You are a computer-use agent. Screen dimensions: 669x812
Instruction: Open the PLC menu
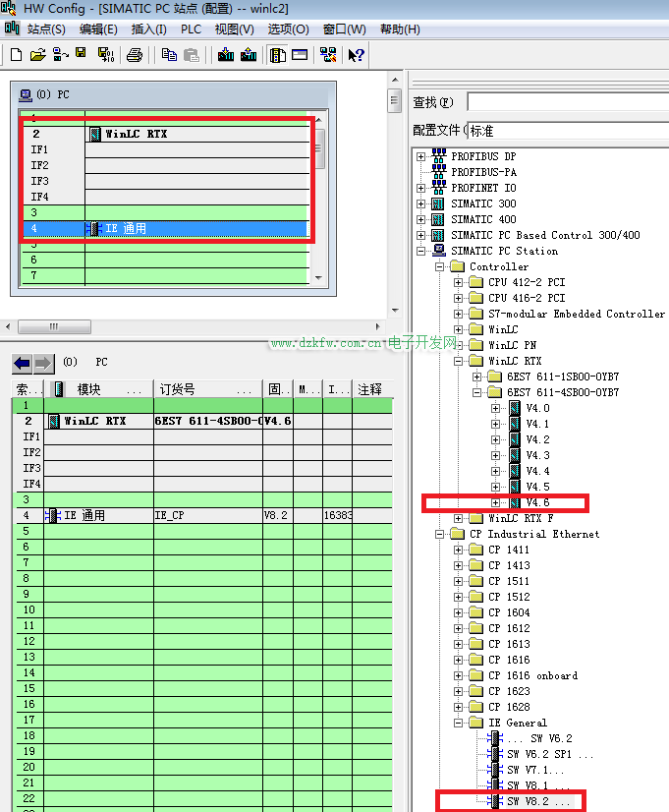(191, 29)
